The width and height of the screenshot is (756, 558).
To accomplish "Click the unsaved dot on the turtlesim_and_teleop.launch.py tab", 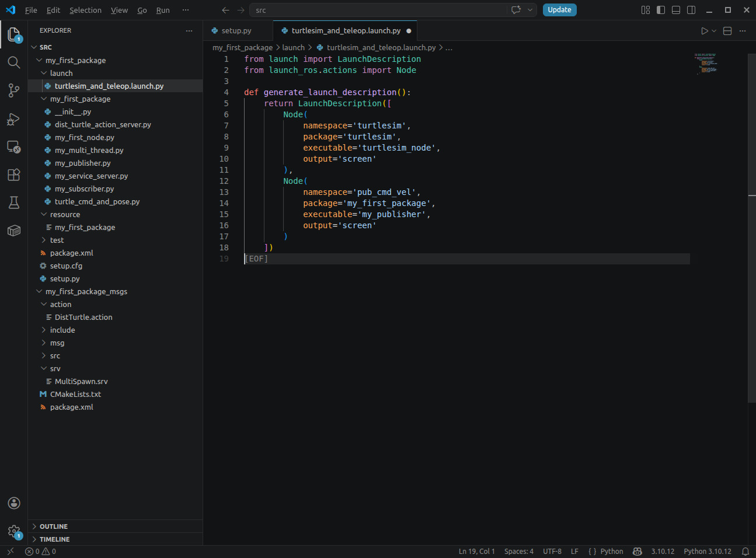I will tap(409, 31).
